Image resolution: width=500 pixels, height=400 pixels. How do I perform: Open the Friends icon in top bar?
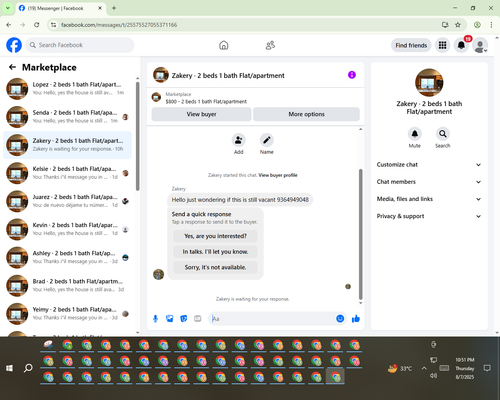pyautogui.click(x=270, y=45)
